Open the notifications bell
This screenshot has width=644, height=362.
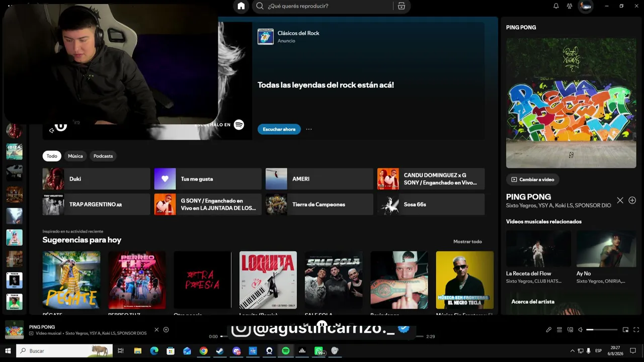556,6
